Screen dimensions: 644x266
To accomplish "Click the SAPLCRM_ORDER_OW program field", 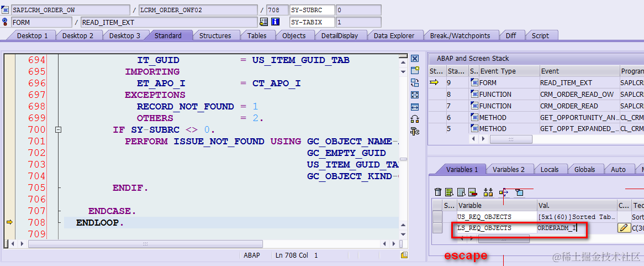I will 70,10.
